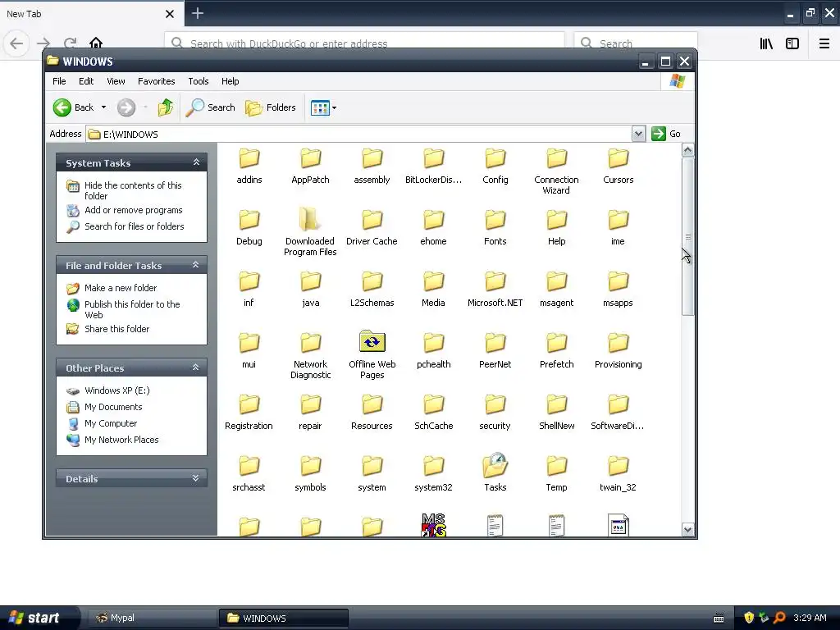
Task: Open the View menu
Action: pos(116,81)
